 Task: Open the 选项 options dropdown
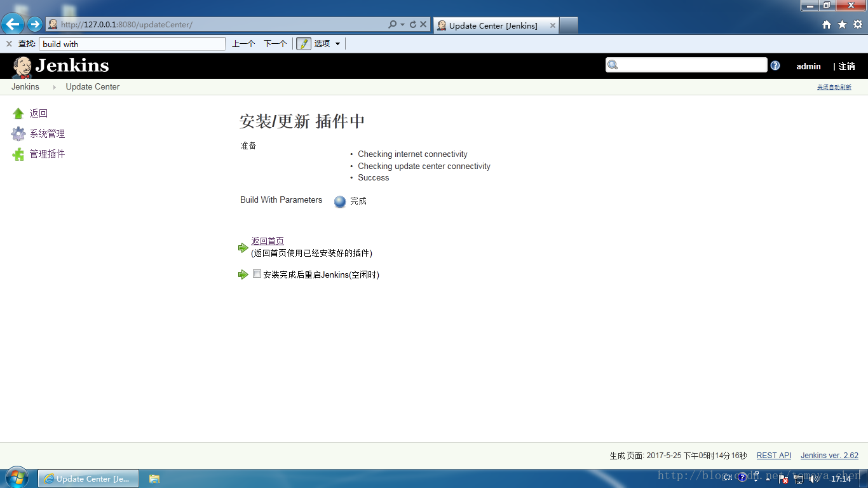point(327,44)
